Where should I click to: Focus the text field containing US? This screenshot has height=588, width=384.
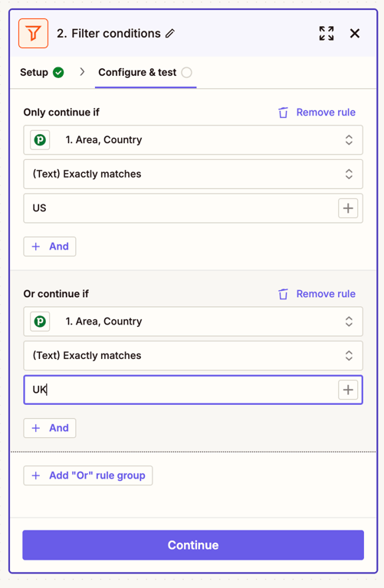coord(180,208)
